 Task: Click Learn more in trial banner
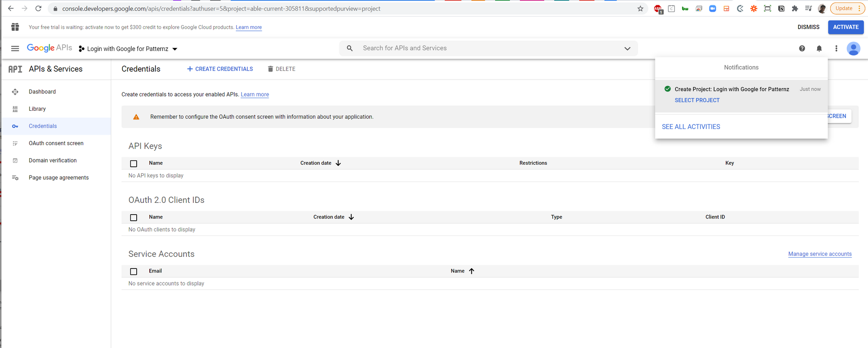click(249, 27)
